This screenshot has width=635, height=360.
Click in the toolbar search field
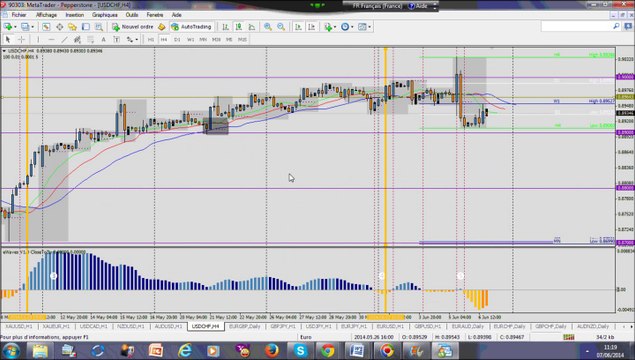(577, 26)
